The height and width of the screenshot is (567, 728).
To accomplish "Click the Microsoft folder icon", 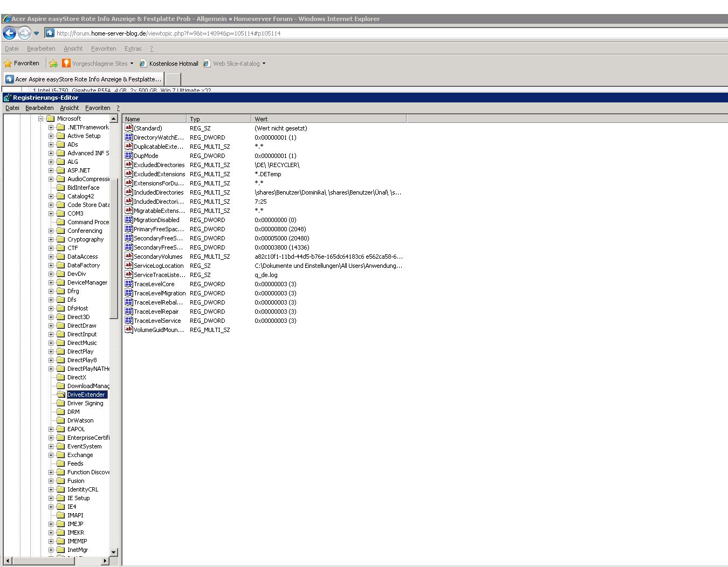I will pos(50,119).
